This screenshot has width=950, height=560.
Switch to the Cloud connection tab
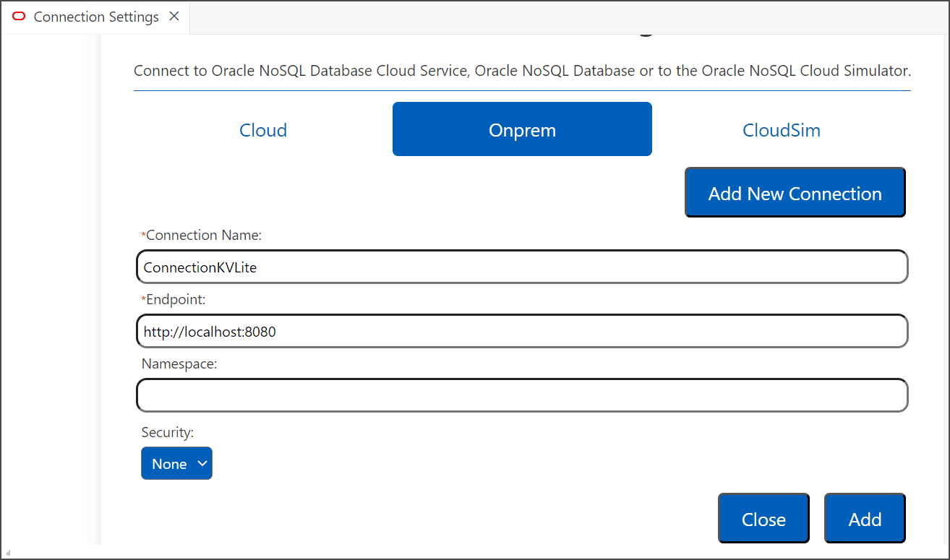coord(263,130)
